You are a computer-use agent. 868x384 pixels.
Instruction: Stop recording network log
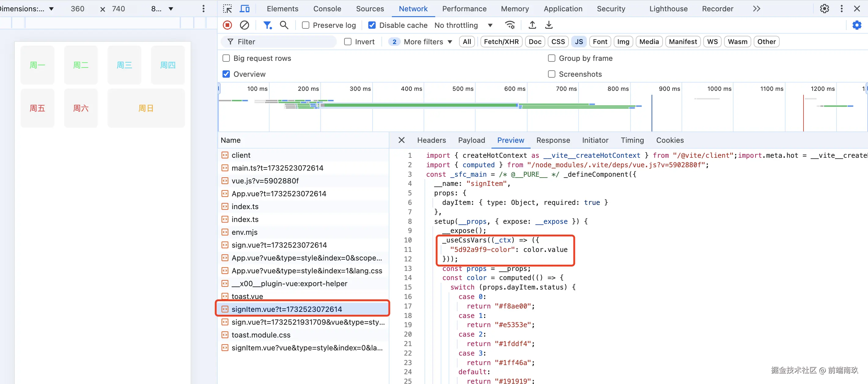point(227,25)
